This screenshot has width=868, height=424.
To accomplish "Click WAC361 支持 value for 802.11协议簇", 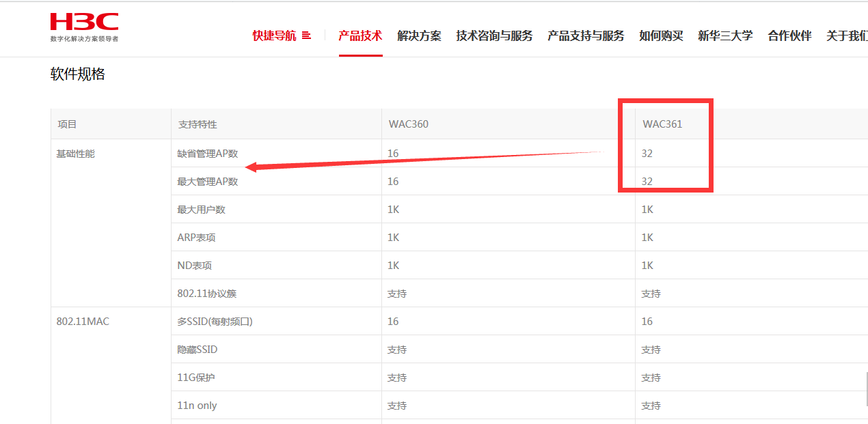I will coord(651,294).
